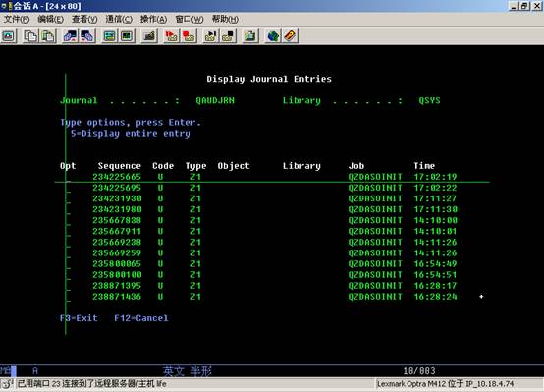Image resolution: width=544 pixels, height=392 pixels.
Task: Open the 编辑(E) menu
Action: click(50, 19)
